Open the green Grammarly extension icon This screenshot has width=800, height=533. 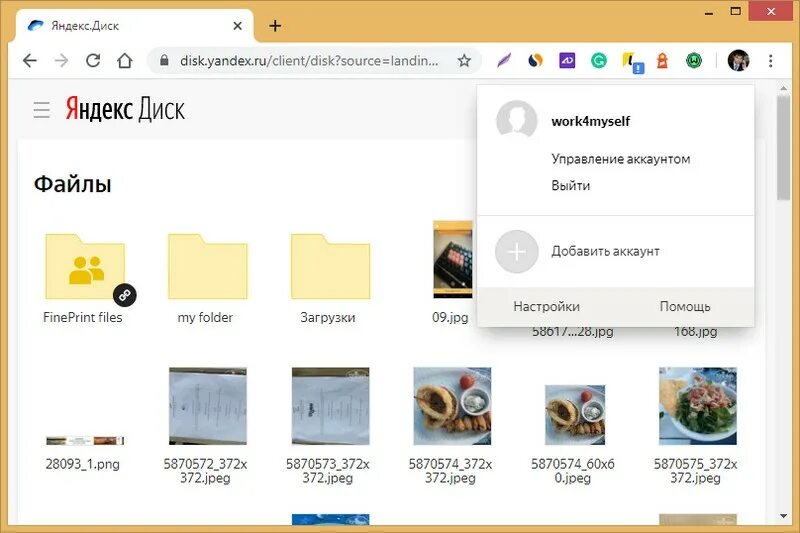[x=598, y=61]
